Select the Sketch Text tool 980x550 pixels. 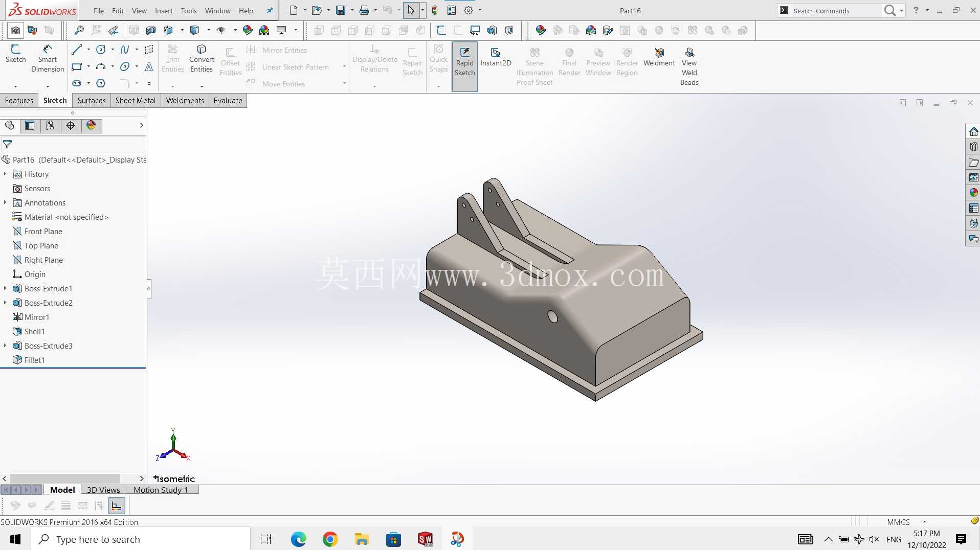149,66
